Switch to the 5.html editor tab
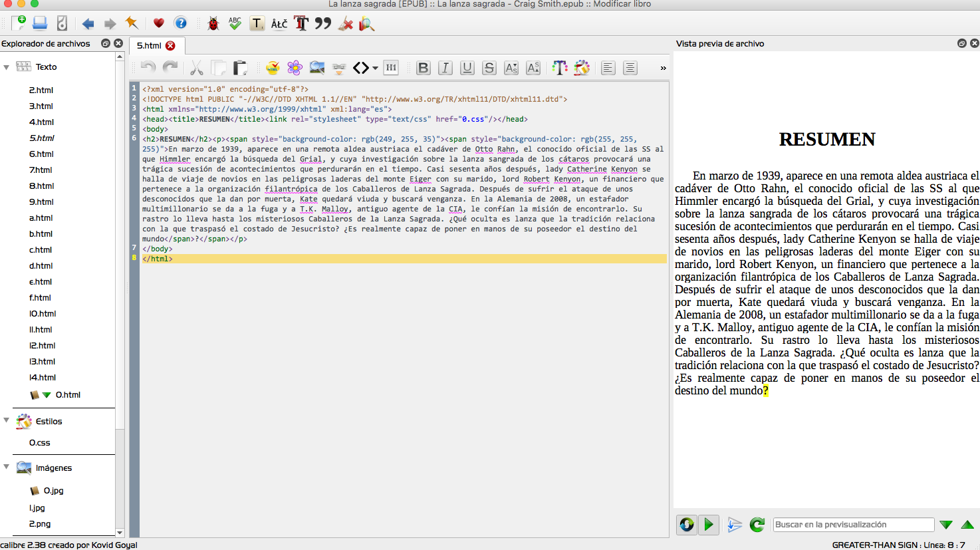The height and width of the screenshot is (550, 980). pyautogui.click(x=148, y=46)
